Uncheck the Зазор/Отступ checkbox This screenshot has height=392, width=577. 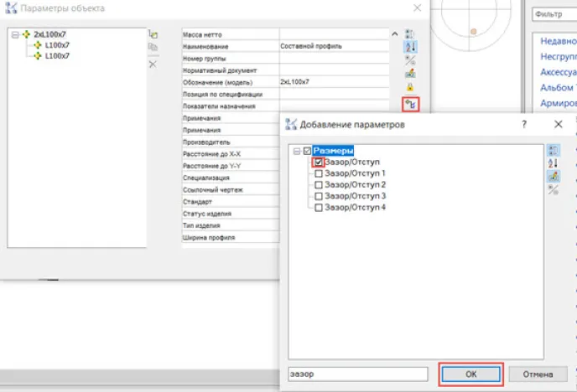(x=319, y=162)
